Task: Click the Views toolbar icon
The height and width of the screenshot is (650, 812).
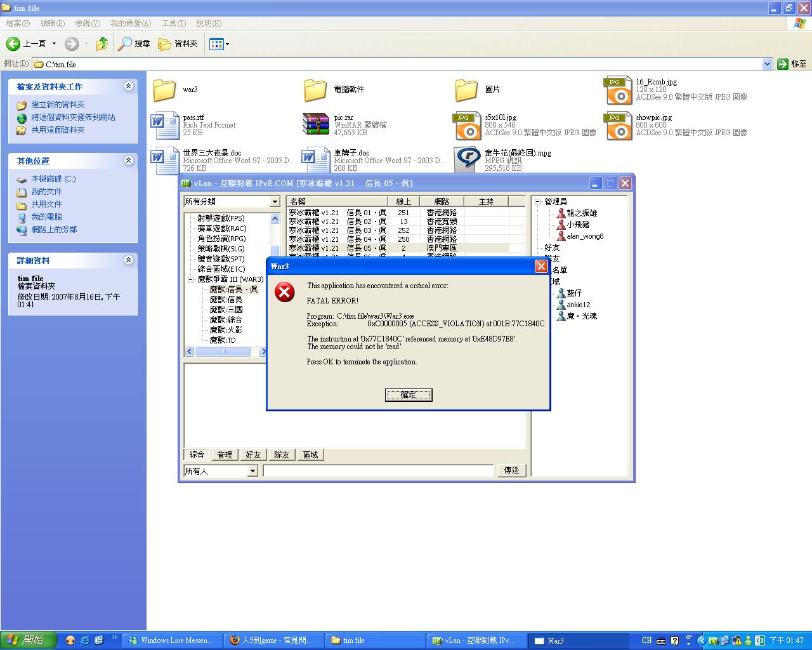Action: pos(216,44)
